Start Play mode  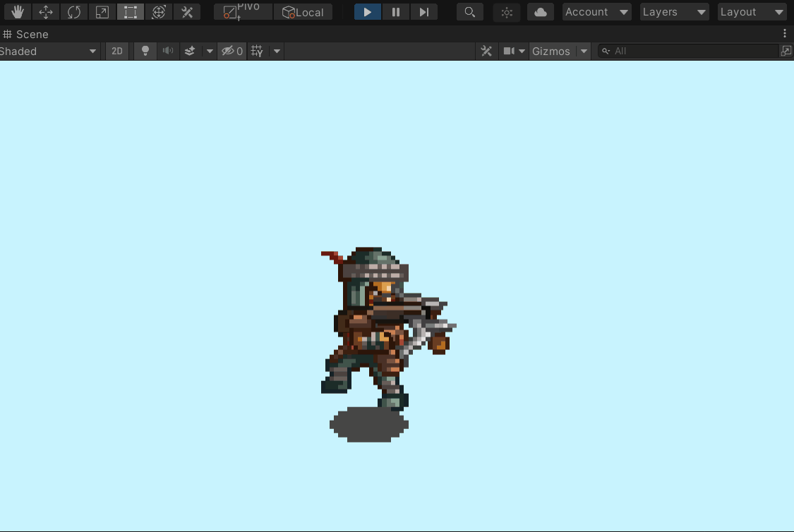368,12
